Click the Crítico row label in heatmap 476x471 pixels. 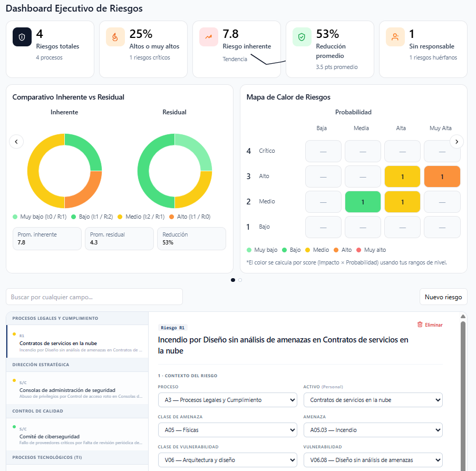[267, 151]
